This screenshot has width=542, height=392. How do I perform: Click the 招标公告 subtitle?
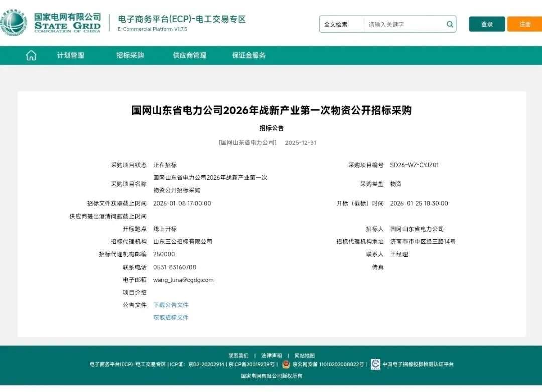272,128
